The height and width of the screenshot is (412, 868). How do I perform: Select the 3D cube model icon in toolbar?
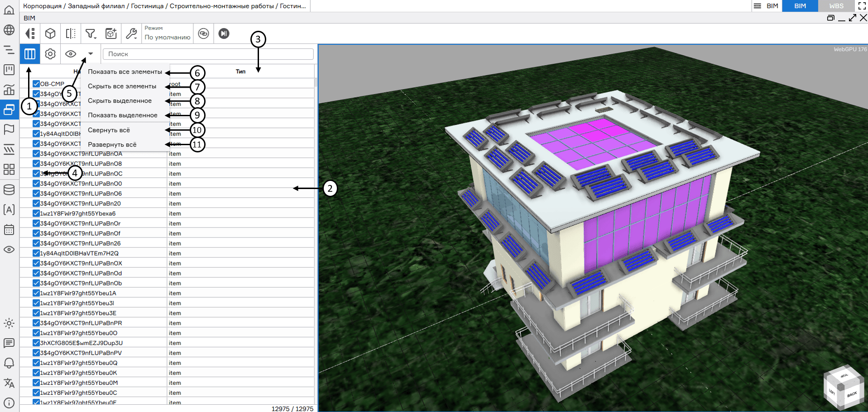[50, 33]
